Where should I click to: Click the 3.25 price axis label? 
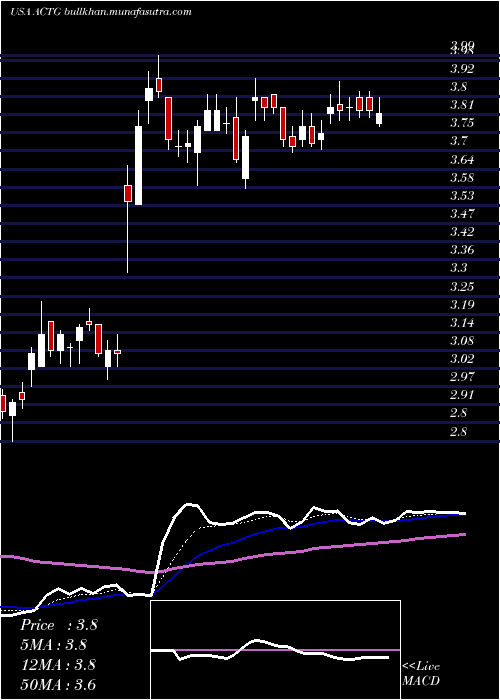point(462,286)
